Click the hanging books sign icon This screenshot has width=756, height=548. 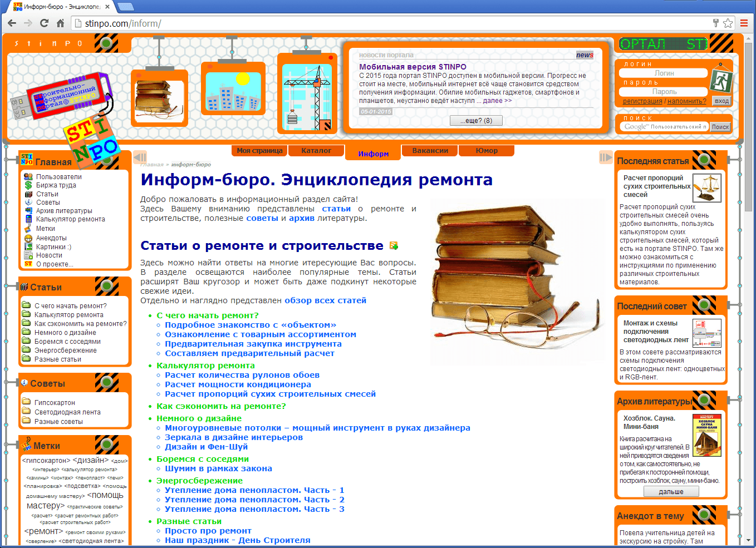click(x=159, y=98)
